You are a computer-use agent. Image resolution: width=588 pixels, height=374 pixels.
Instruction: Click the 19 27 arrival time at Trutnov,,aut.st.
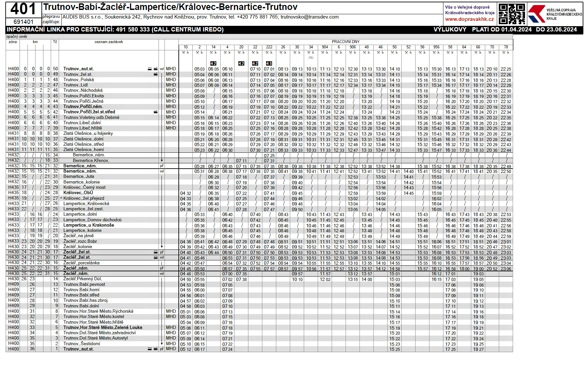click(x=478, y=349)
